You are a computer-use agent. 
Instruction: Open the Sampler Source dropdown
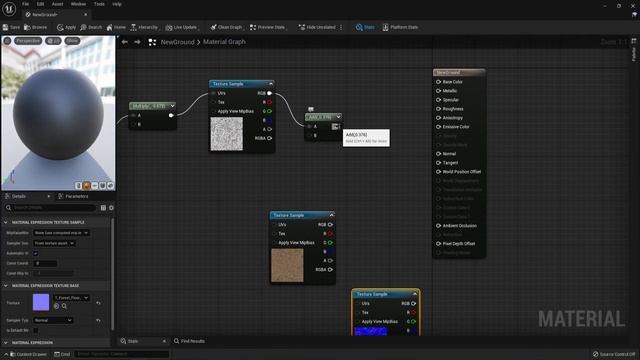click(54, 243)
